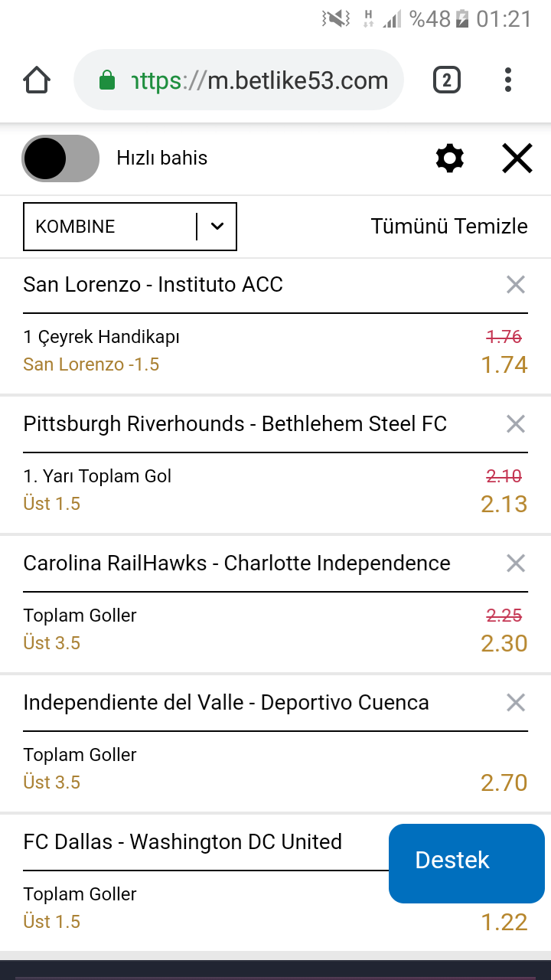This screenshot has height=980, width=551.
Task: Open the tab switcher showing 2 tabs
Action: (447, 80)
